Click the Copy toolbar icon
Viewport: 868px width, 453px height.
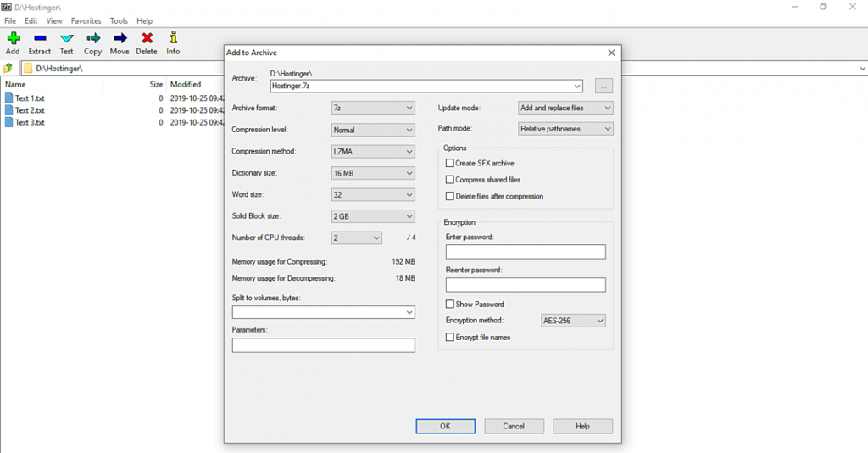(93, 38)
